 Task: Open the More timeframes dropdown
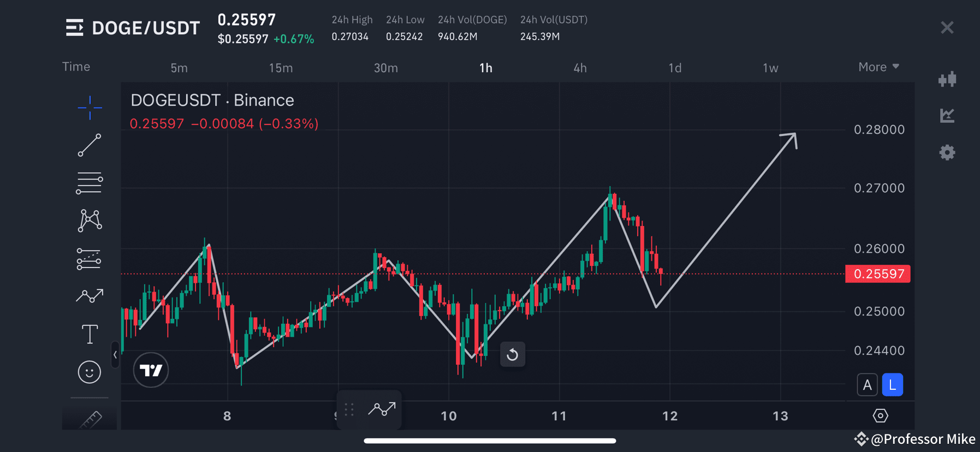[x=878, y=67]
